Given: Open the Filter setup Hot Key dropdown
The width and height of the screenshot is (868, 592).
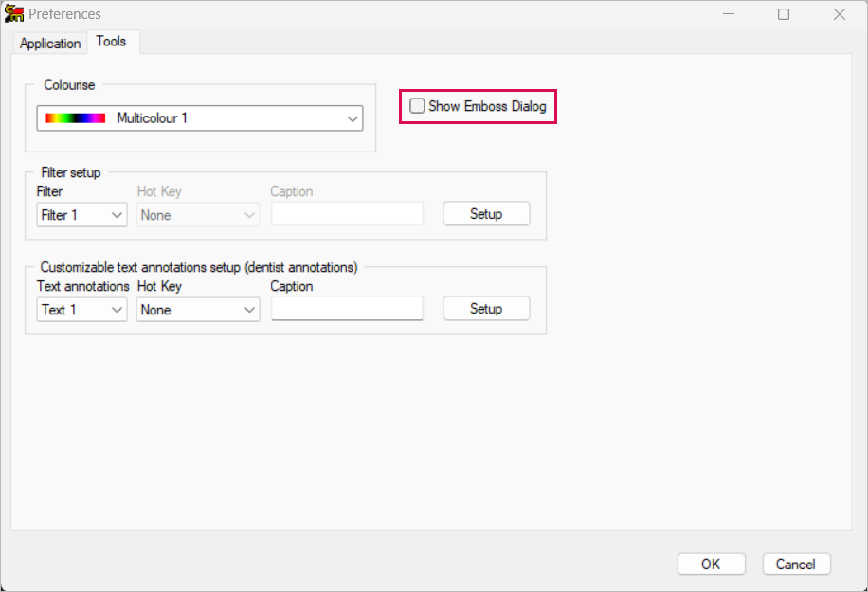Looking at the screenshot, I should (x=198, y=215).
